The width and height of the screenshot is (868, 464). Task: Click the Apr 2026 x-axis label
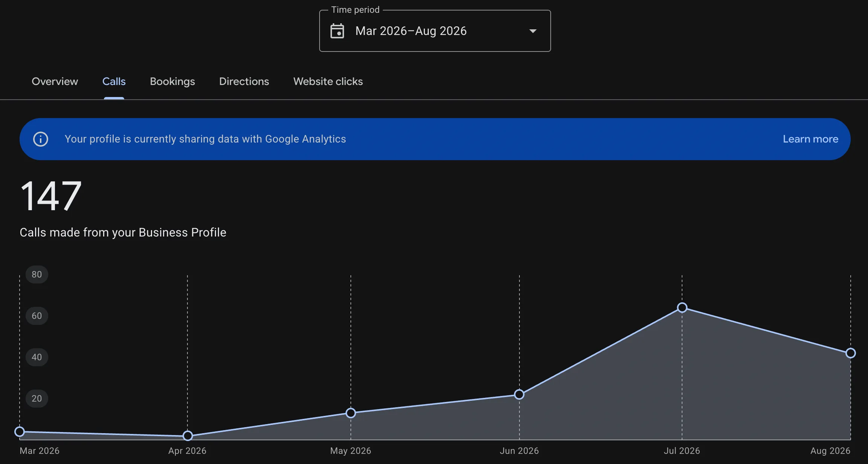(x=187, y=451)
